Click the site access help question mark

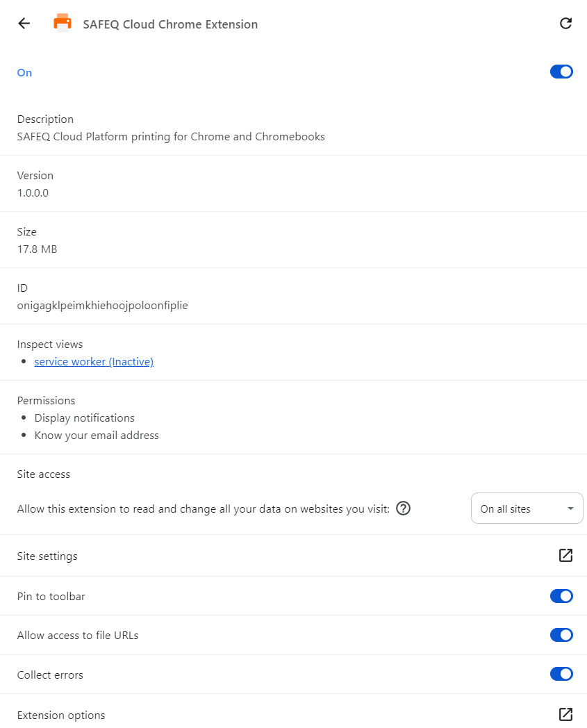point(403,508)
